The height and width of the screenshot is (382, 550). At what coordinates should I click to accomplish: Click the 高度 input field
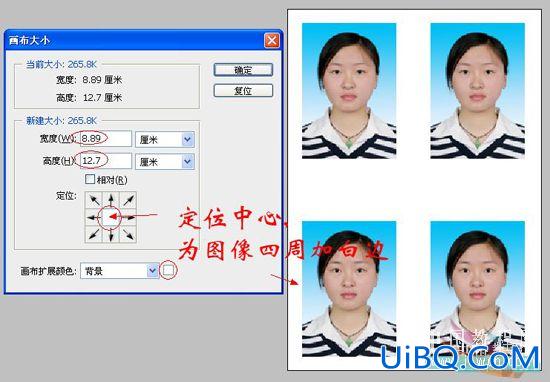click(106, 161)
